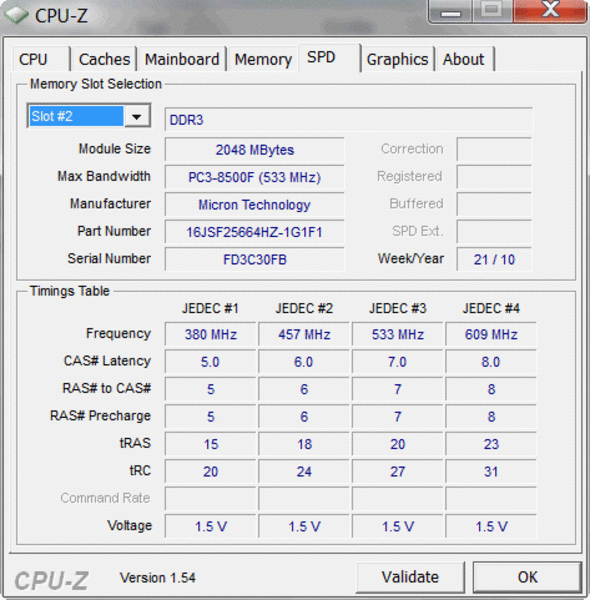Select the Slot #2 combo box text
This screenshot has width=590, height=600.
76,116
